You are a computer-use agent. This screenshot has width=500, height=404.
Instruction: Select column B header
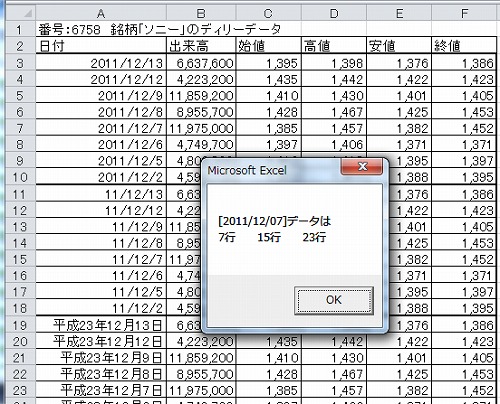point(201,13)
